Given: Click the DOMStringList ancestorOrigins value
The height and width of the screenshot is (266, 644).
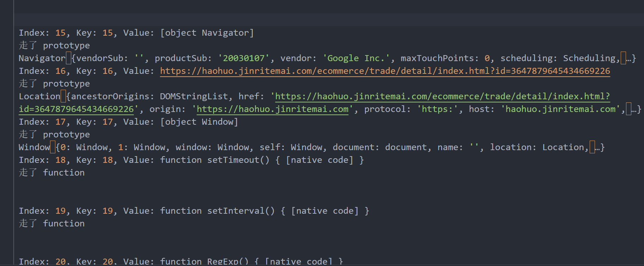Looking at the screenshot, I should (x=194, y=96).
